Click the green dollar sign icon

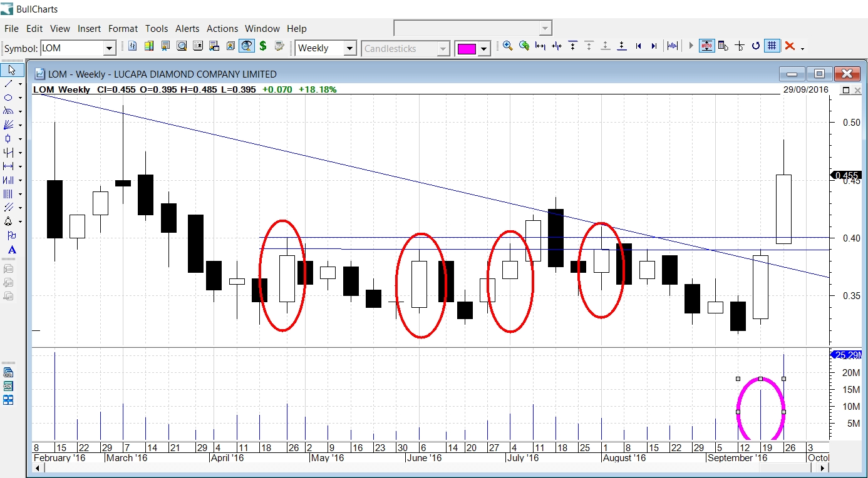tap(263, 46)
